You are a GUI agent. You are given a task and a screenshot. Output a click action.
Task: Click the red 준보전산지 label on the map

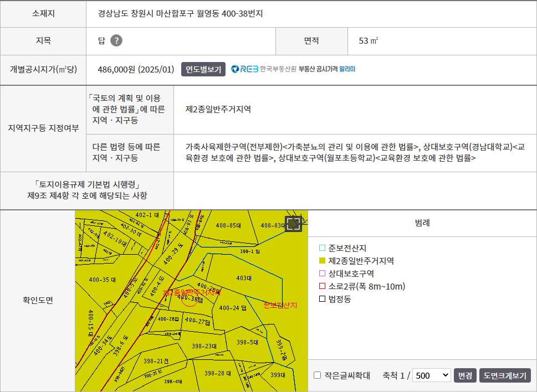click(280, 306)
